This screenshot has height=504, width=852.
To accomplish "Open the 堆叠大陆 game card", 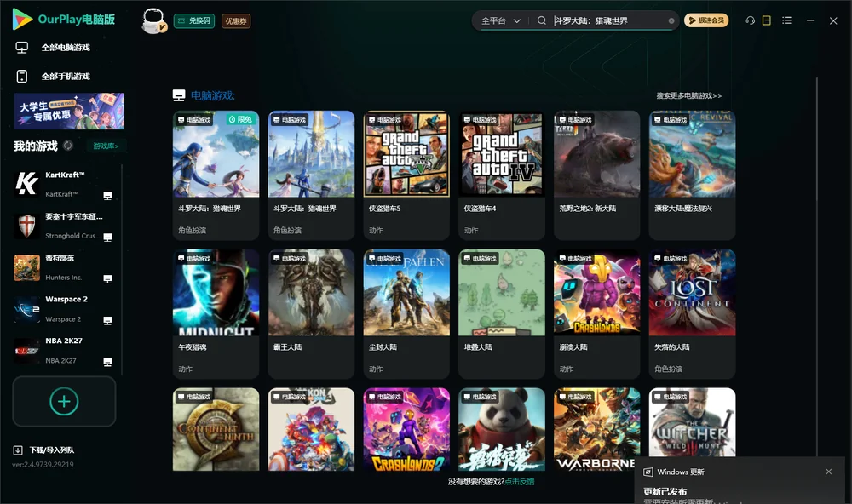I will (502, 313).
